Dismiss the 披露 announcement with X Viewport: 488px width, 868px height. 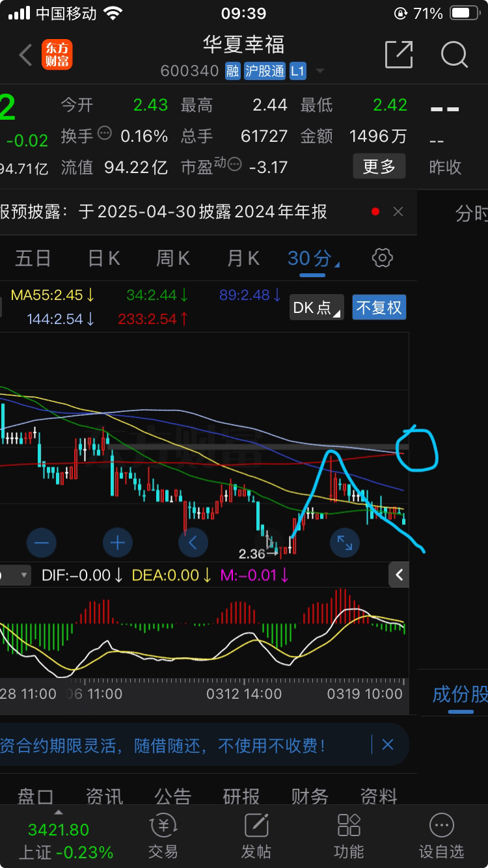398,211
